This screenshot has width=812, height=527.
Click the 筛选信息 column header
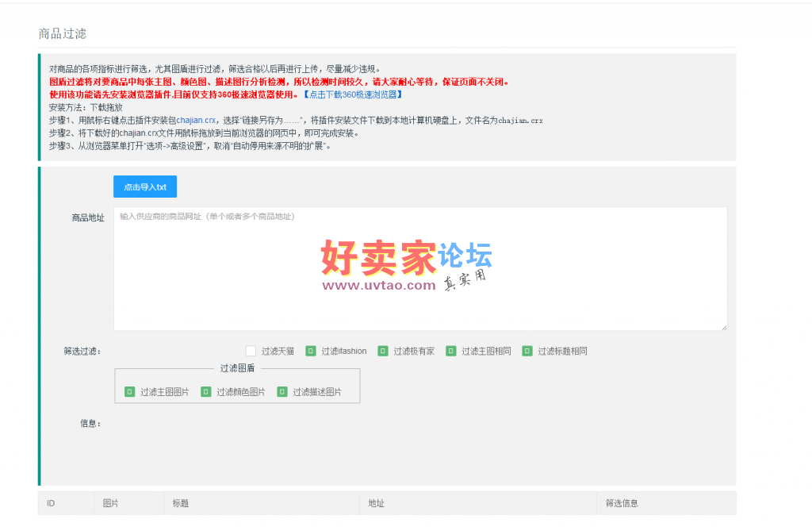point(622,503)
